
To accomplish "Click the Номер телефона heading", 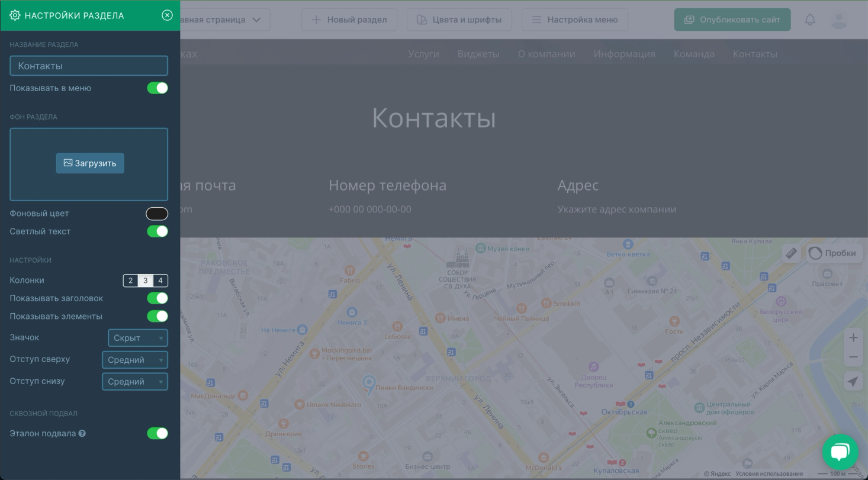I will (388, 185).
